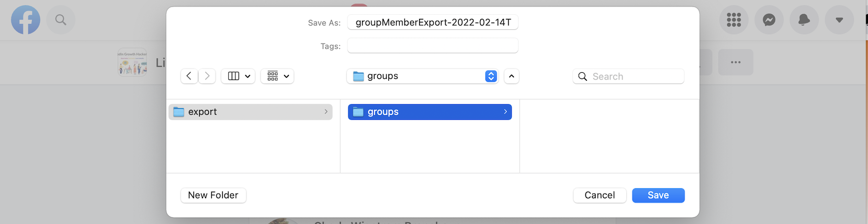Click the Save As filename field

(433, 23)
